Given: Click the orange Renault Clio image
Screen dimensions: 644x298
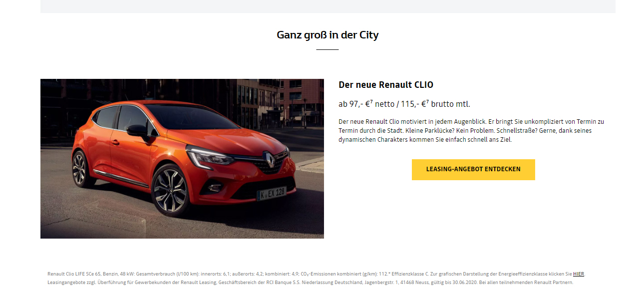Looking at the screenshot, I should pos(182,159).
